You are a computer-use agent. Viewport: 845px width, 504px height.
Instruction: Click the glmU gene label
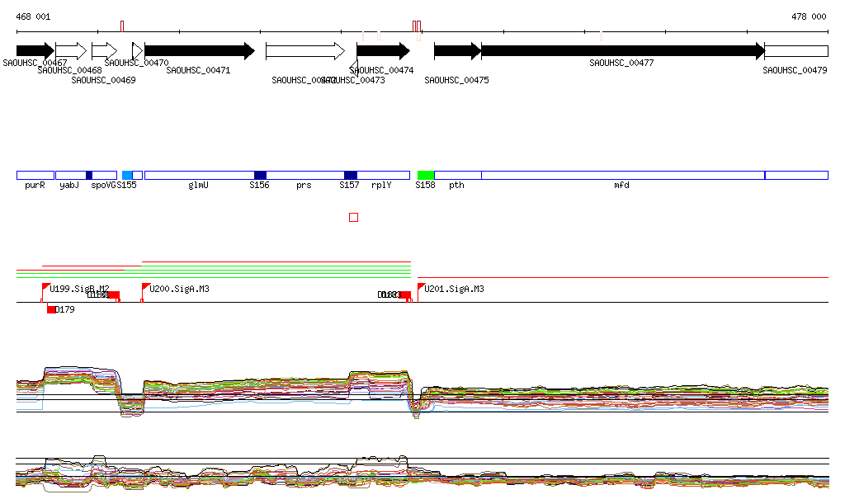199,186
